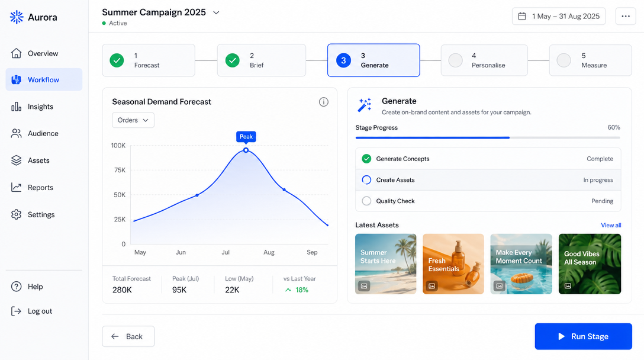Open the Overview home icon
The width and height of the screenshot is (644, 360).
[16, 53]
